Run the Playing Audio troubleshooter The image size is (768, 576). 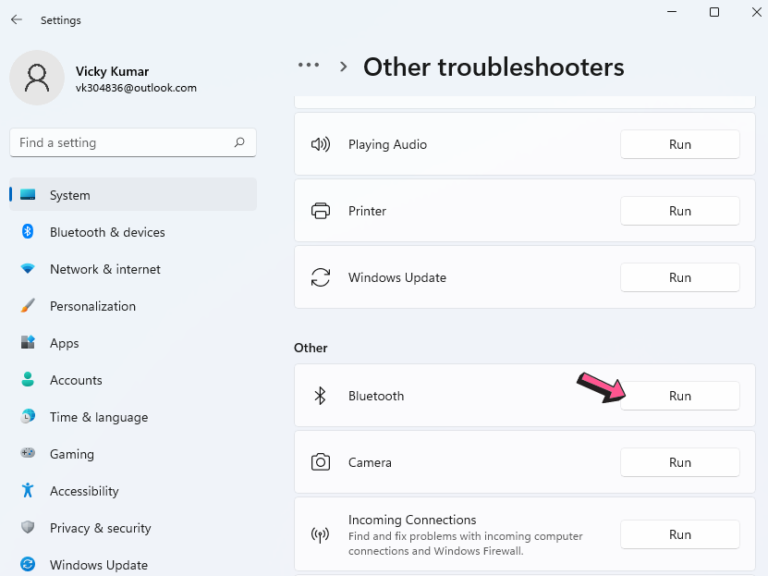(680, 144)
